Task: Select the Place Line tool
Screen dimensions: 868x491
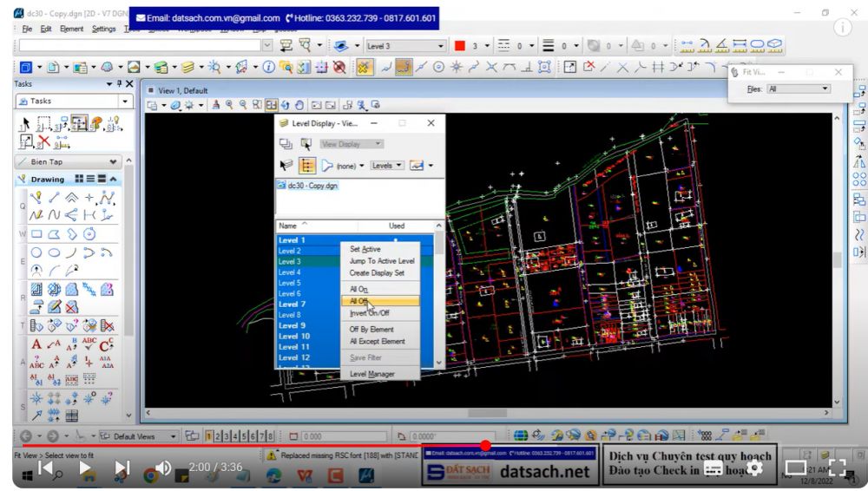Action: click(54, 198)
